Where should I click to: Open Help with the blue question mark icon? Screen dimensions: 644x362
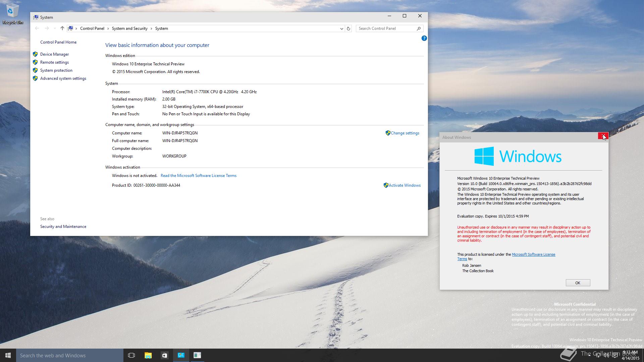tap(424, 38)
